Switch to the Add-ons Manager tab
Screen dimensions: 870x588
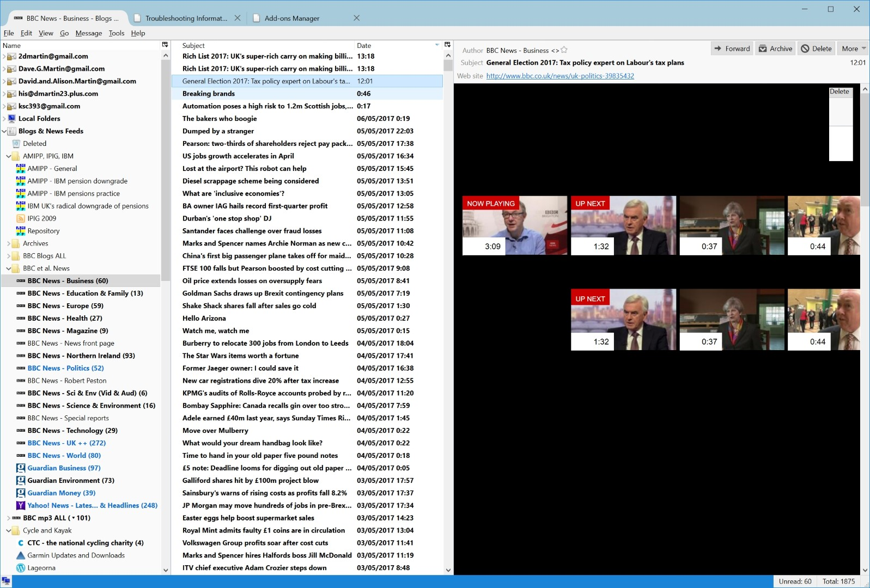(x=292, y=18)
